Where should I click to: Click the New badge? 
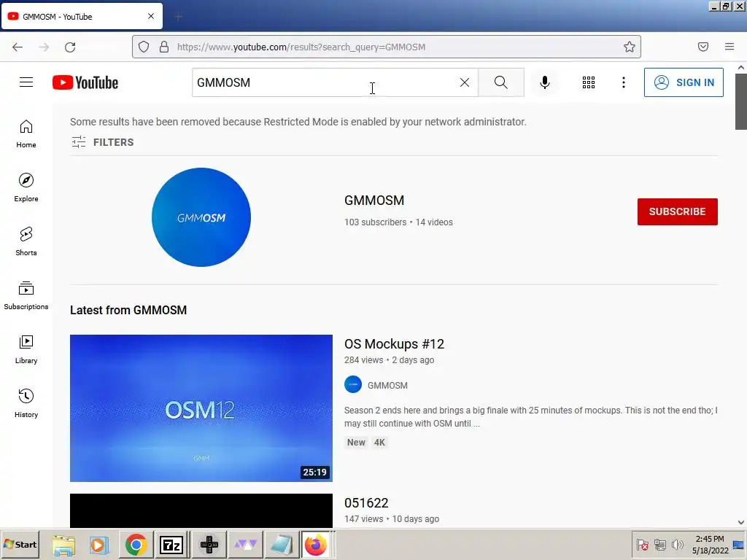coord(356,443)
